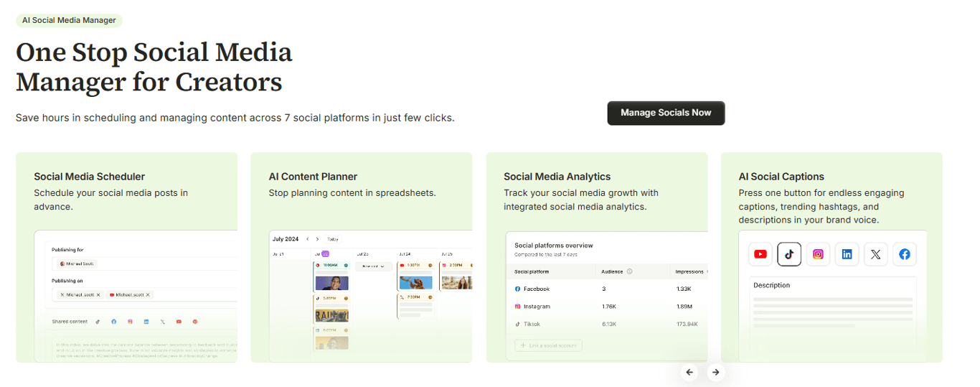
Task: Click the Facebook icon beside Shared content
Action: 113,322
